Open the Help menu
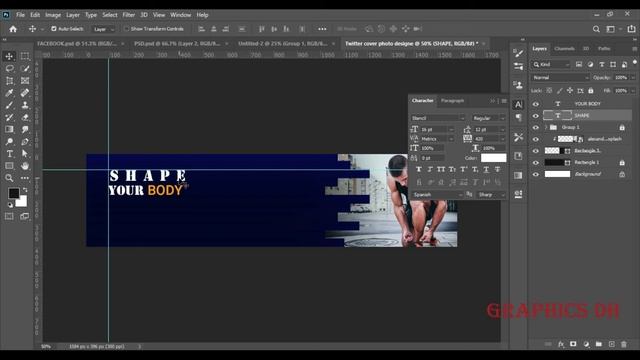This screenshot has width=640, height=360. click(202, 15)
